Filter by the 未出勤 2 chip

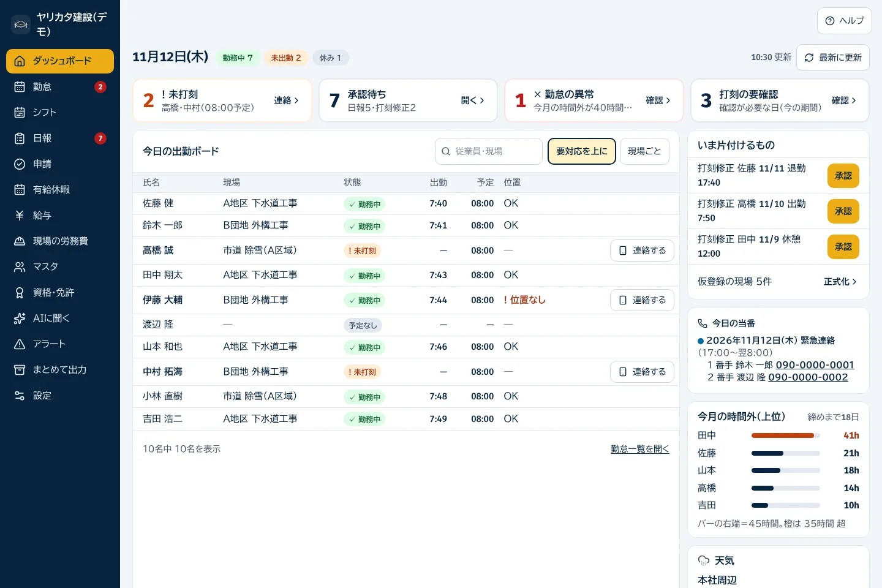point(286,58)
